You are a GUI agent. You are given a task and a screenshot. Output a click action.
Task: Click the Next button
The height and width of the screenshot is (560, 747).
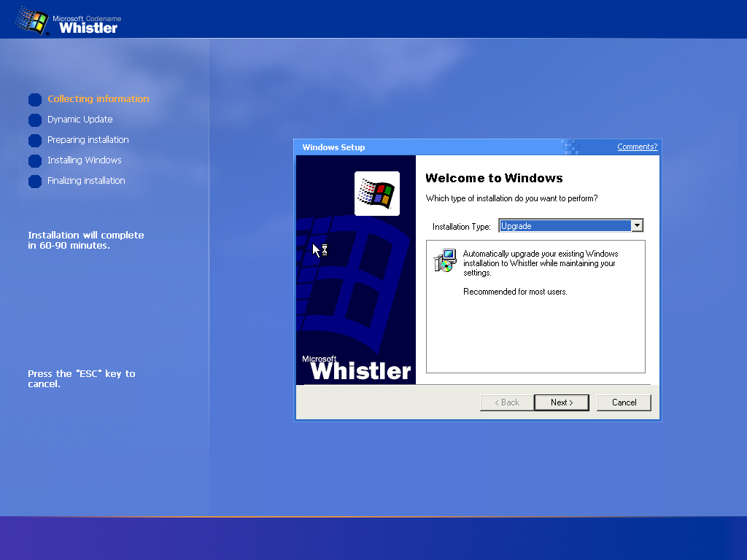point(562,402)
